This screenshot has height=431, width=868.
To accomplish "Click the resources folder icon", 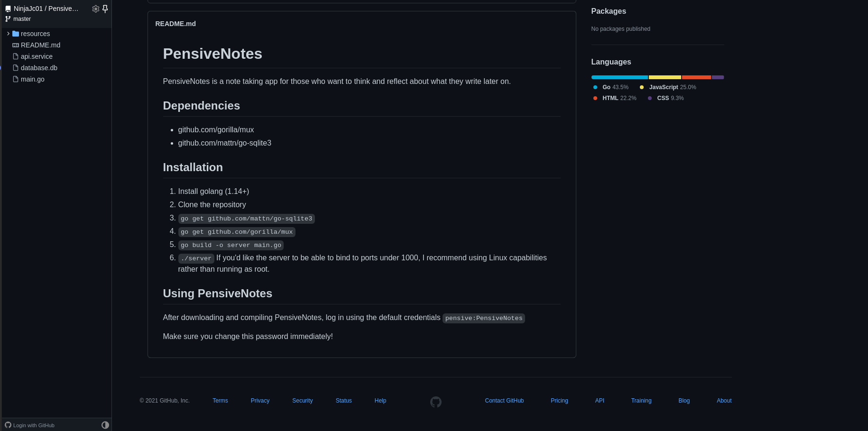I will pyautogui.click(x=16, y=34).
